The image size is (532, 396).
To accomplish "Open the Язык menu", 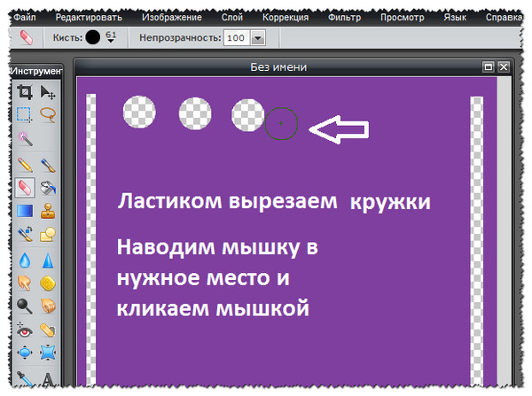I will coord(455,17).
